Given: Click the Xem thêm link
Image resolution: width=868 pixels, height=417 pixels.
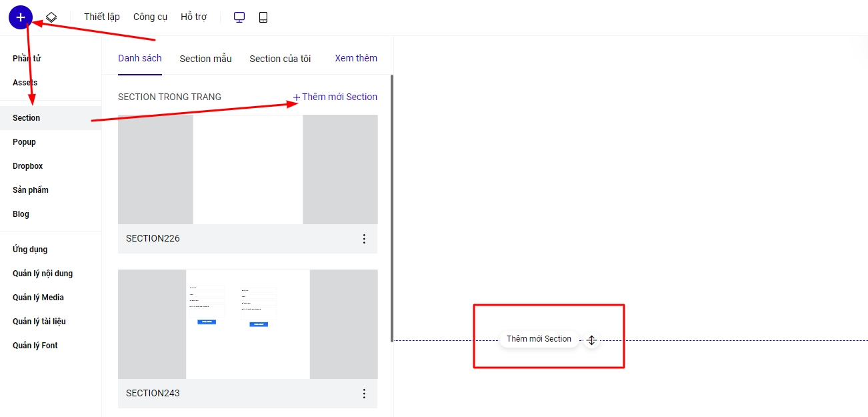Looking at the screenshot, I should click(x=356, y=58).
